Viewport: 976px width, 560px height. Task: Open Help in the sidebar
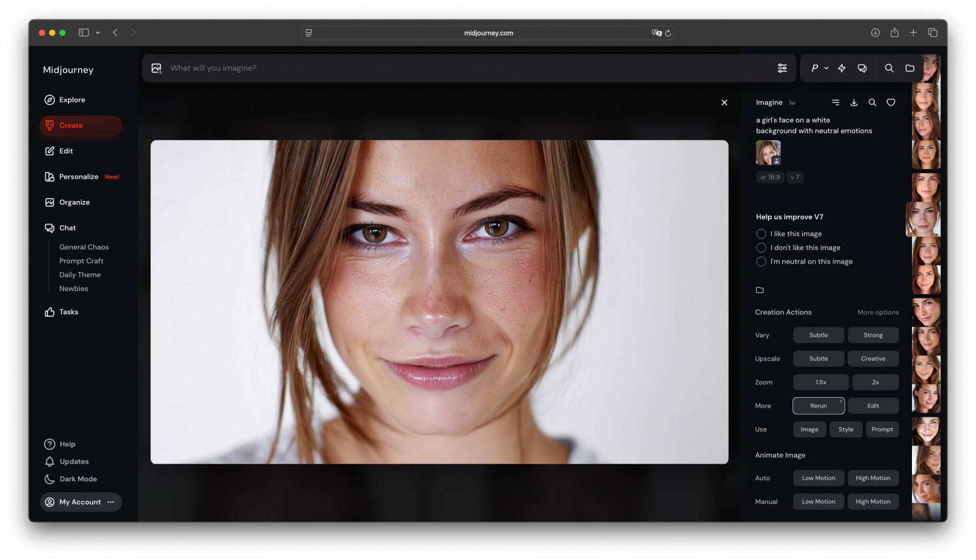coord(60,444)
